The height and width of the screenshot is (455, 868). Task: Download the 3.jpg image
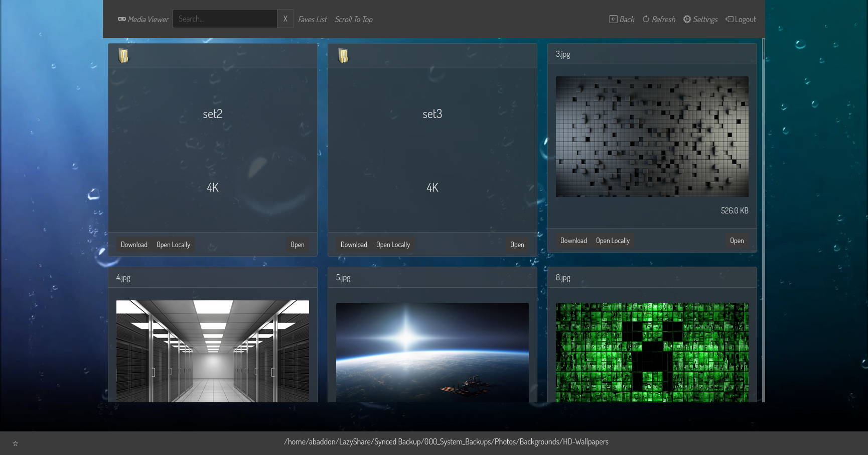(x=573, y=241)
